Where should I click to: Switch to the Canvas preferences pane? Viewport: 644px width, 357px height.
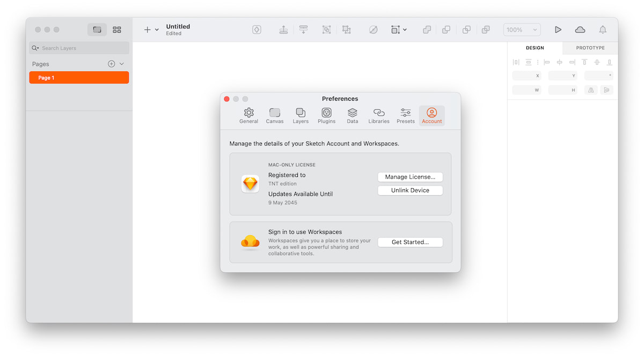pyautogui.click(x=275, y=116)
